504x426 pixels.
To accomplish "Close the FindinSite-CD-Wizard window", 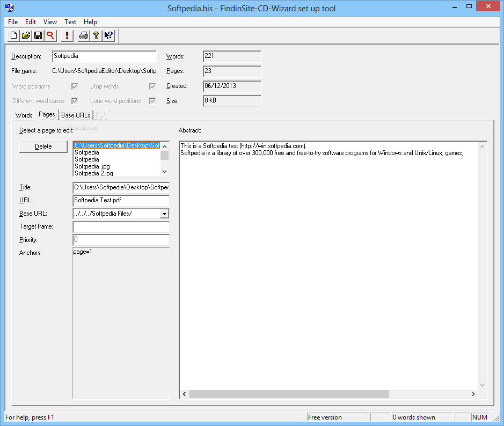I will pos(488,6).
